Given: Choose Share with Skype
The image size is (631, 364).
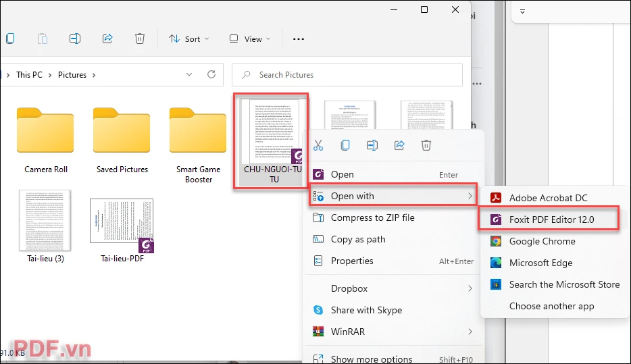Looking at the screenshot, I should 393,310.
